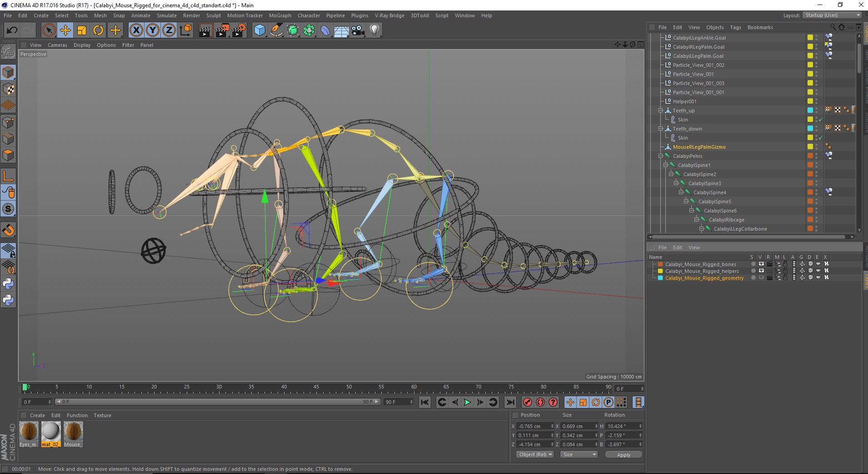Switch to Texture mode in sidebar
This screenshot has height=474, width=868.
[8, 89]
